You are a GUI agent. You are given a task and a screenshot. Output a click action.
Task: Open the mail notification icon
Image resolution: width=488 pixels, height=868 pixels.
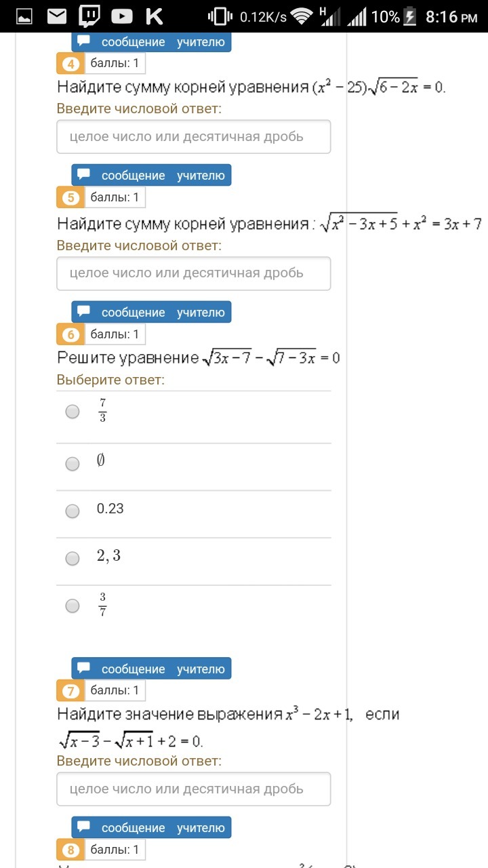57,16
